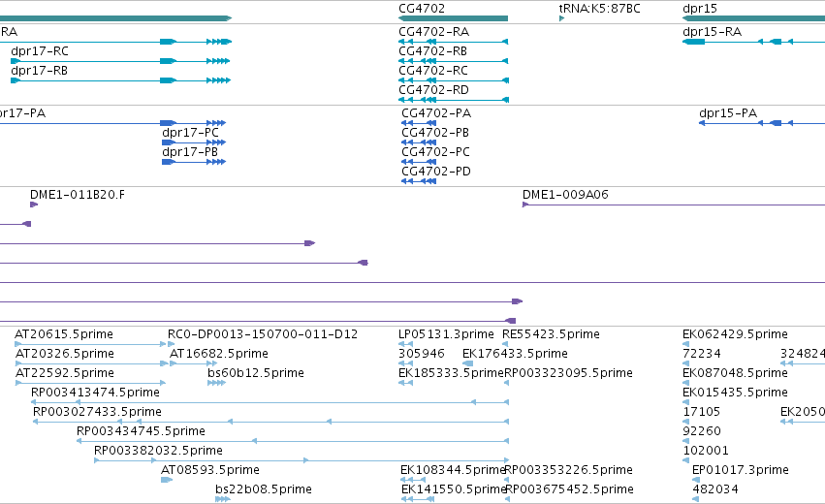This screenshot has width=825, height=504.
Task: Select protein dpr15-PA
Action: pos(728,113)
